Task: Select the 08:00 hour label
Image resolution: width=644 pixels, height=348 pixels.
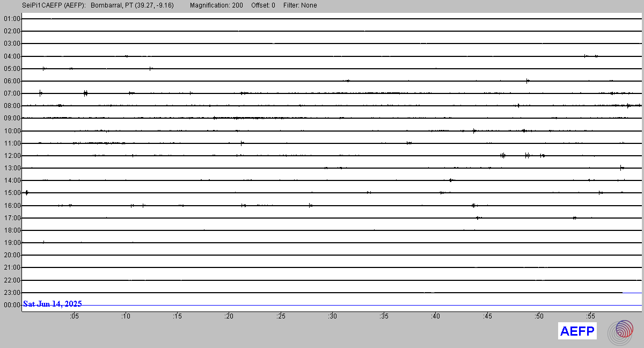Action: pyautogui.click(x=12, y=106)
